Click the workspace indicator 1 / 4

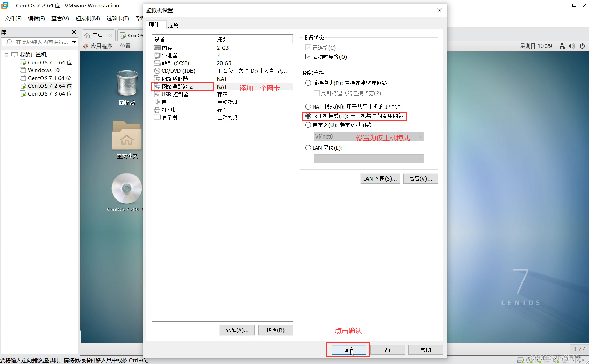[580, 349]
